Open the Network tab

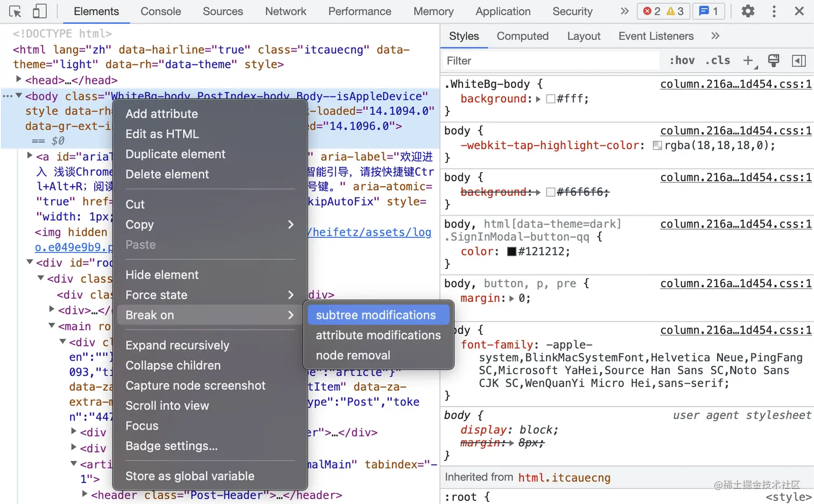point(285,11)
